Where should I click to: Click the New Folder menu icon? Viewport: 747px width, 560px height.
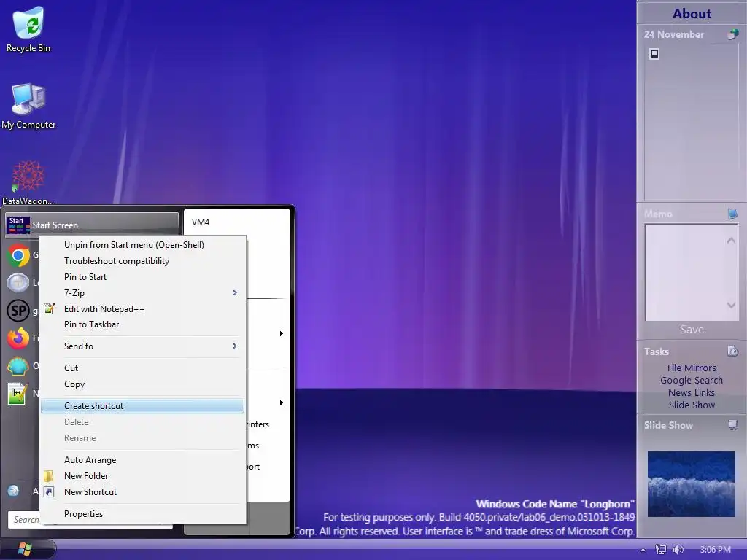click(49, 475)
